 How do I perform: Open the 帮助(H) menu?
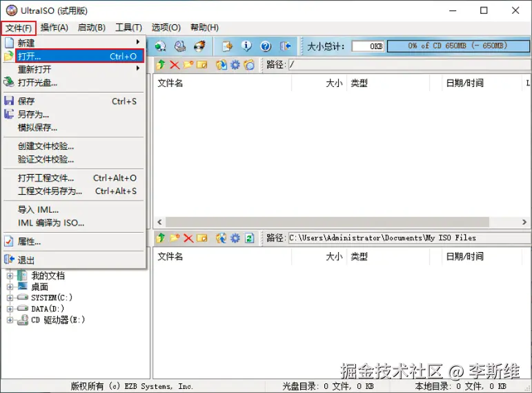click(x=204, y=28)
